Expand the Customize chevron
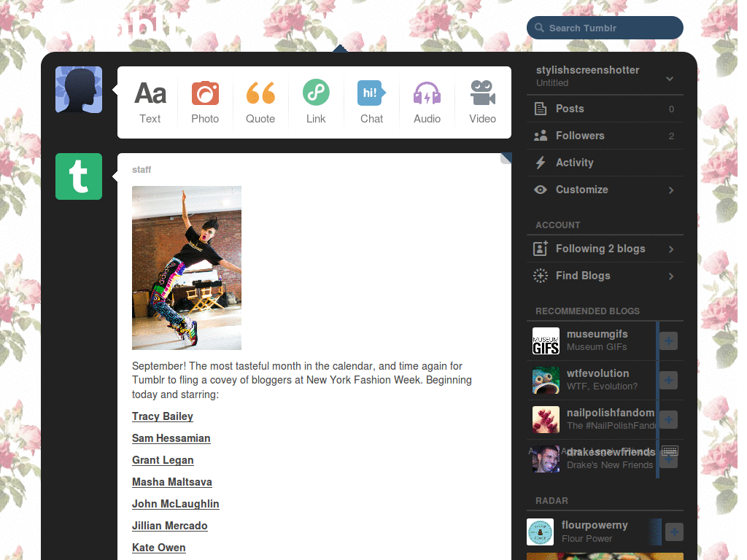This screenshot has height=560, width=747. [x=671, y=190]
